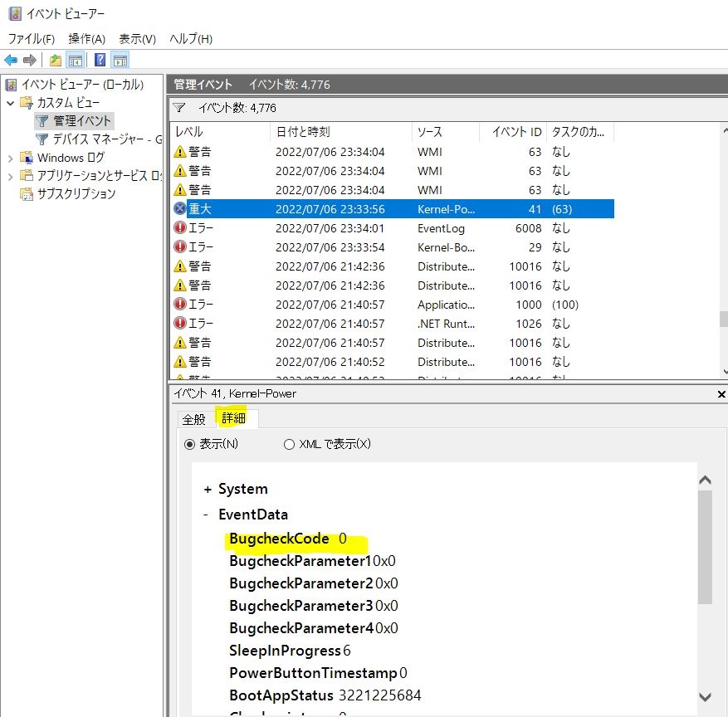
Task: Open the 表示(V) menu
Action: (138, 38)
